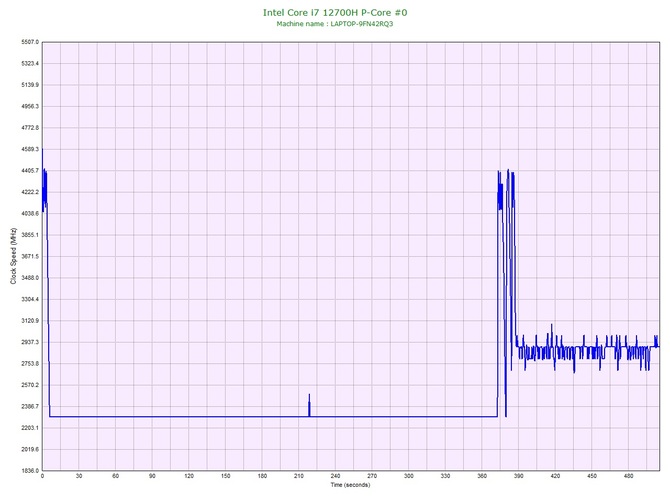Click the 3304.4 y-axis value
Screen dimensions: 670x502
(30, 299)
